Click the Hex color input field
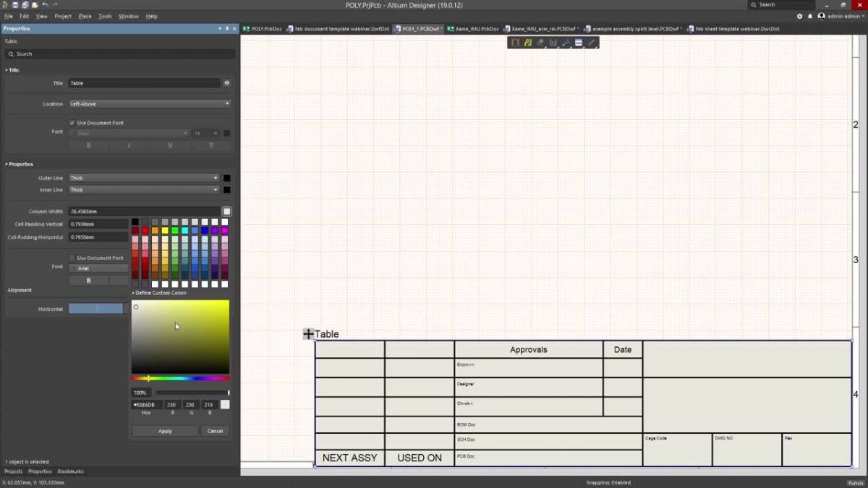Viewport: 868px width, 488px height. coord(145,404)
